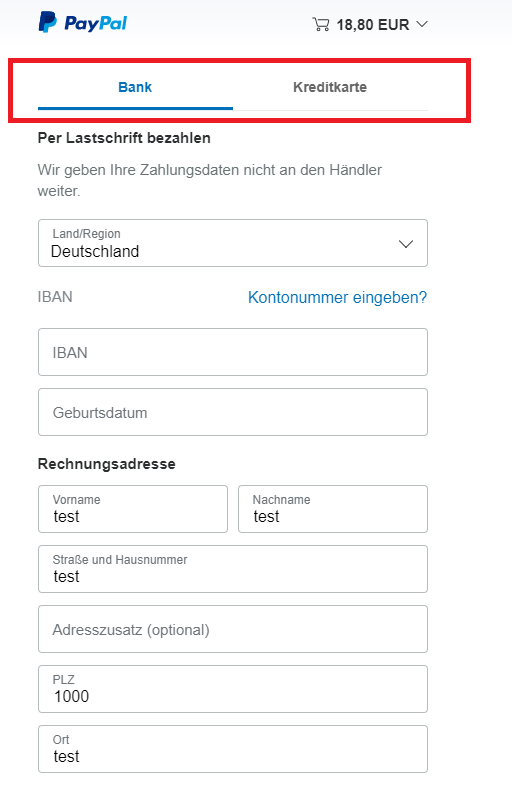
Task: Click the Adresszusatz (optional) field
Action: click(233, 629)
